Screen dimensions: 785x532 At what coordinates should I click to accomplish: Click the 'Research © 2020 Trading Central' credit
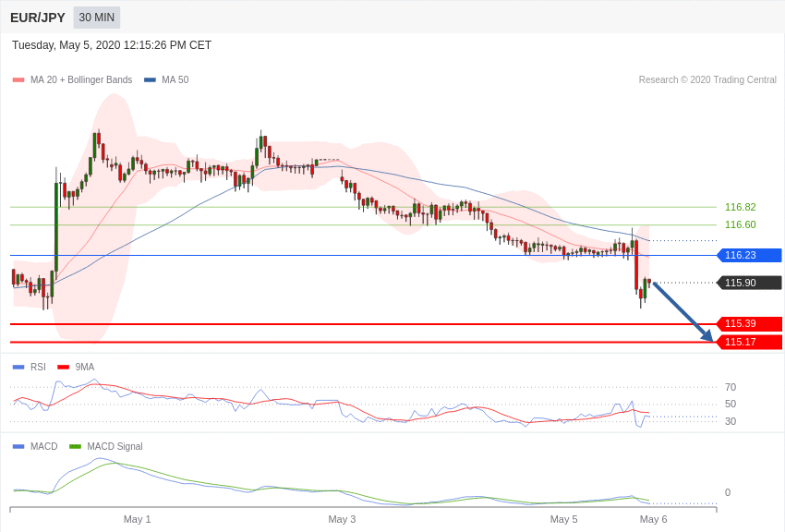707,79
